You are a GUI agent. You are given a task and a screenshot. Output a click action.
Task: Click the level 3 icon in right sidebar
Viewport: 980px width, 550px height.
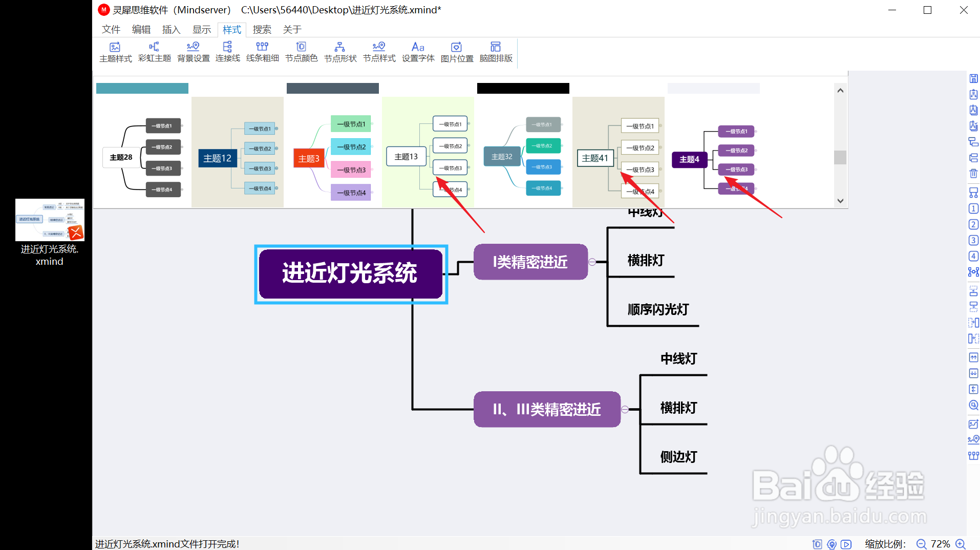pyautogui.click(x=973, y=240)
